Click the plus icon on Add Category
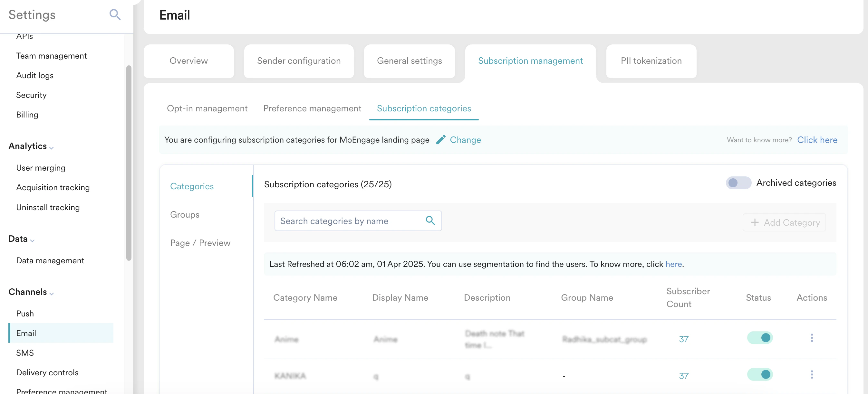The width and height of the screenshot is (868, 394). [x=755, y=222]
